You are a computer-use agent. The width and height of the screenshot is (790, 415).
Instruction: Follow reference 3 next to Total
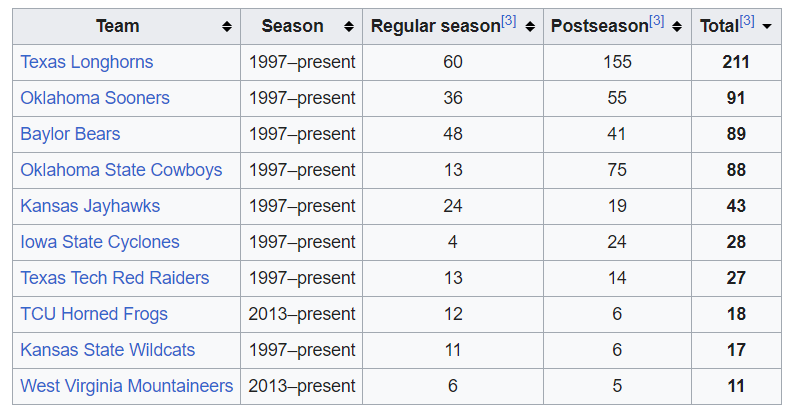(x=747, y=21)
